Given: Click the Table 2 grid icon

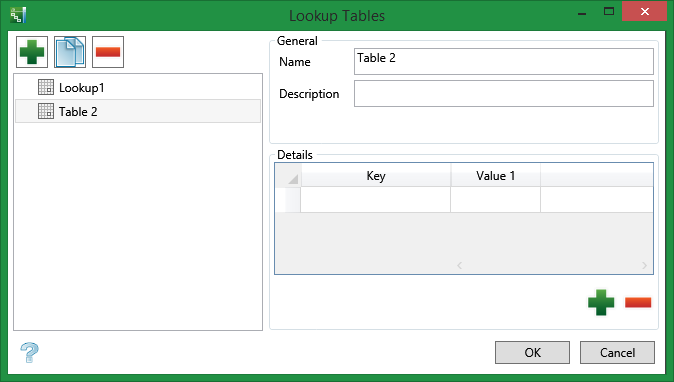Looking at the screenshot, I should point(46,111).
